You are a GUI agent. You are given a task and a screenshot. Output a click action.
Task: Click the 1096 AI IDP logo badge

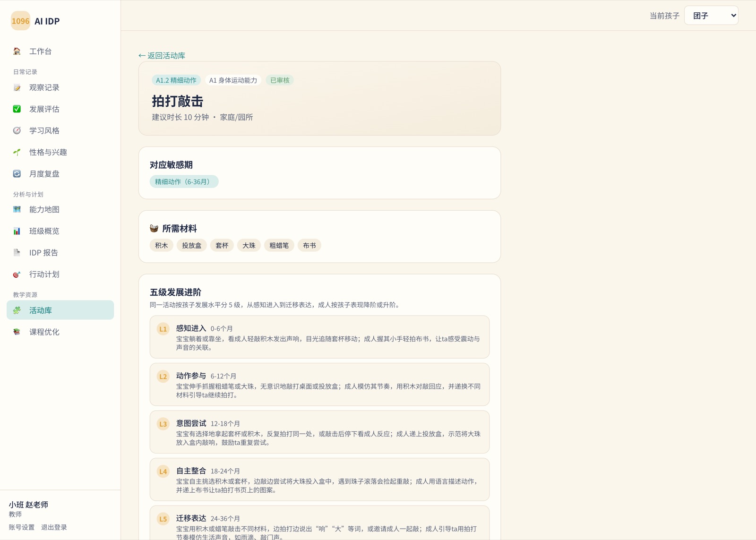(20, 21)
